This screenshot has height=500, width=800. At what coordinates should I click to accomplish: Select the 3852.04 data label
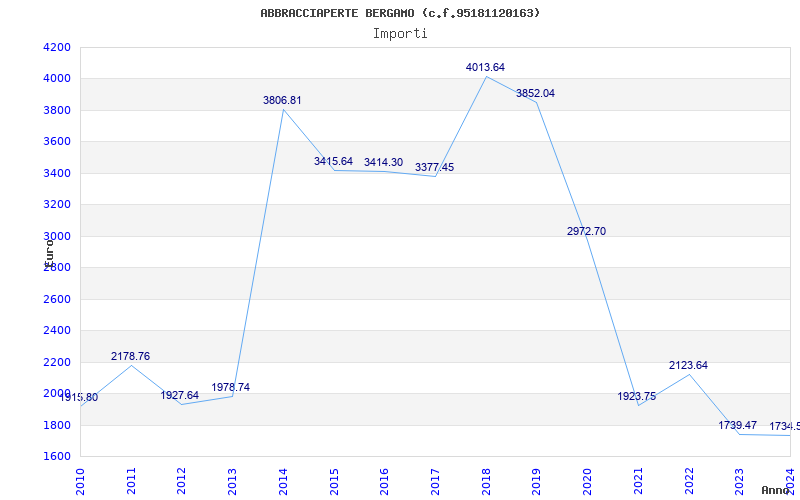click(x=535, y=93)
